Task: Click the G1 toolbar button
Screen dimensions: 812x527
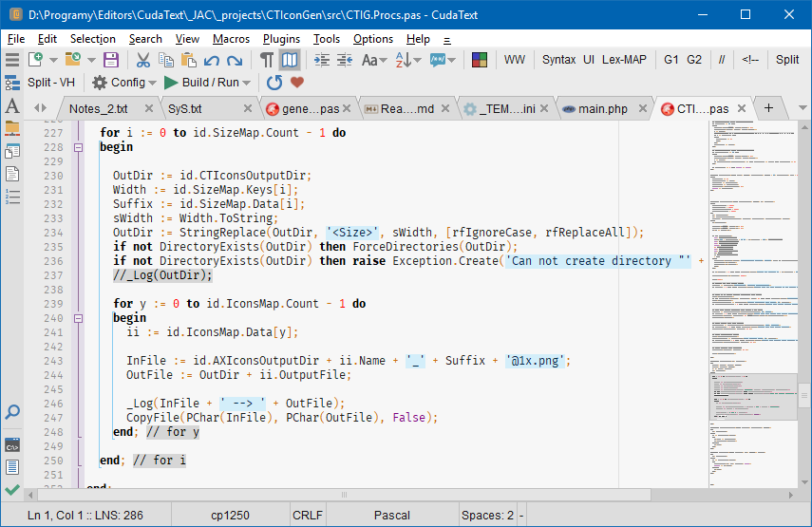Action: [x=671, y=60]
